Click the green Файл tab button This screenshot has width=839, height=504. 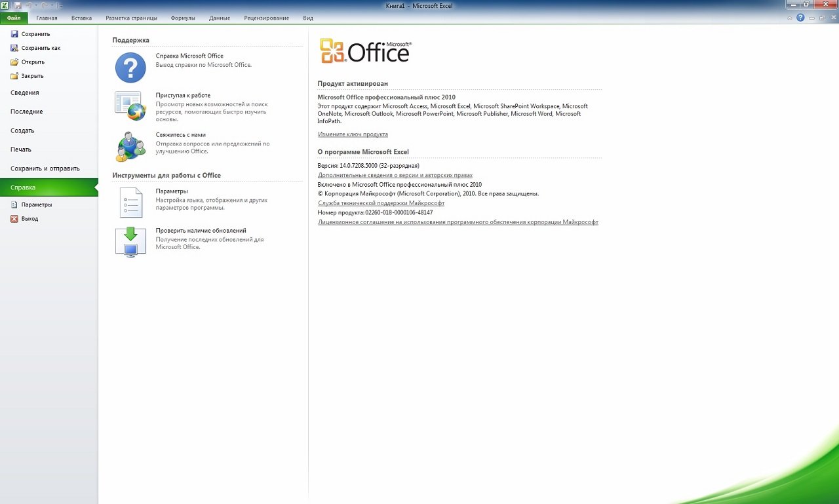coord(14,18)
